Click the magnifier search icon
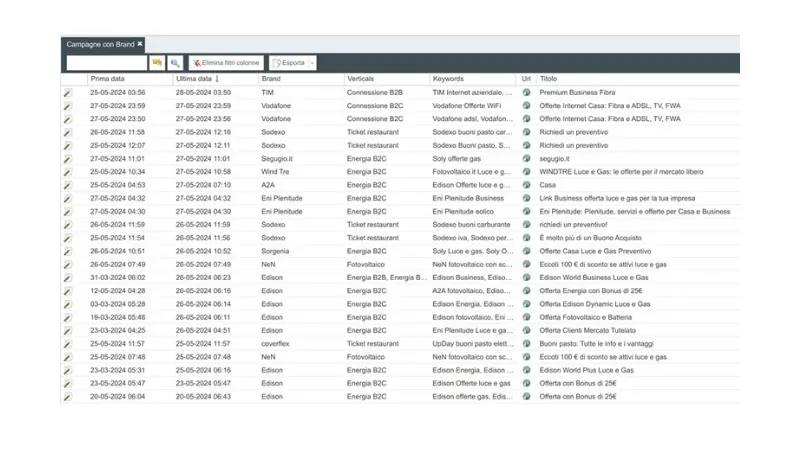Viewport: 800px width, 450px height. [175, 63]
